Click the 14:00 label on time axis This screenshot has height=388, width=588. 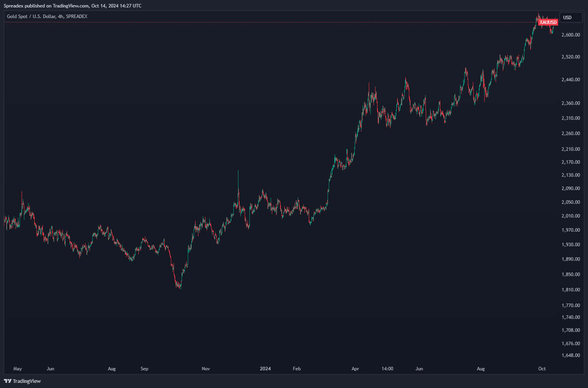[388, 369]
